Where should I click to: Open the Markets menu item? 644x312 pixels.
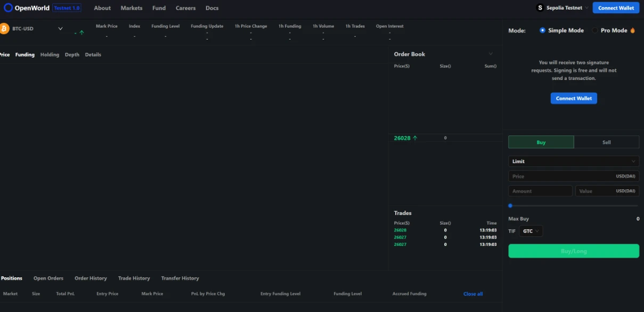click(131, 8)
